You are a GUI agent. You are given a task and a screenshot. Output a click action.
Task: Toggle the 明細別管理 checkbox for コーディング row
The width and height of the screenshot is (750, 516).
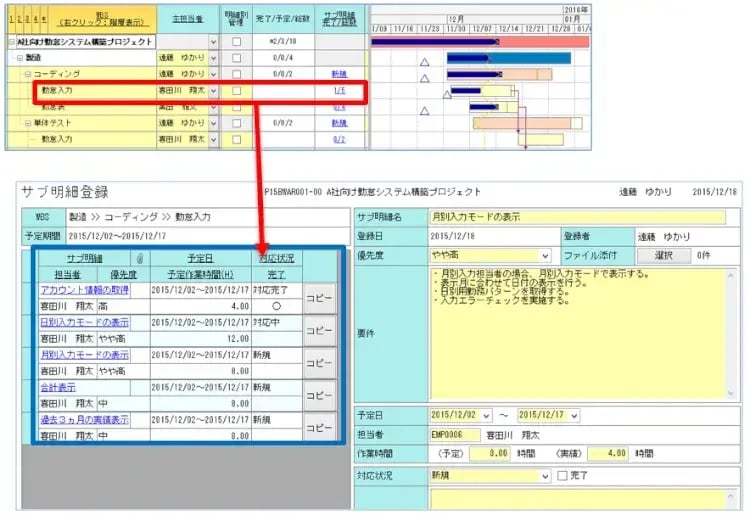click(x=236, y=75)
